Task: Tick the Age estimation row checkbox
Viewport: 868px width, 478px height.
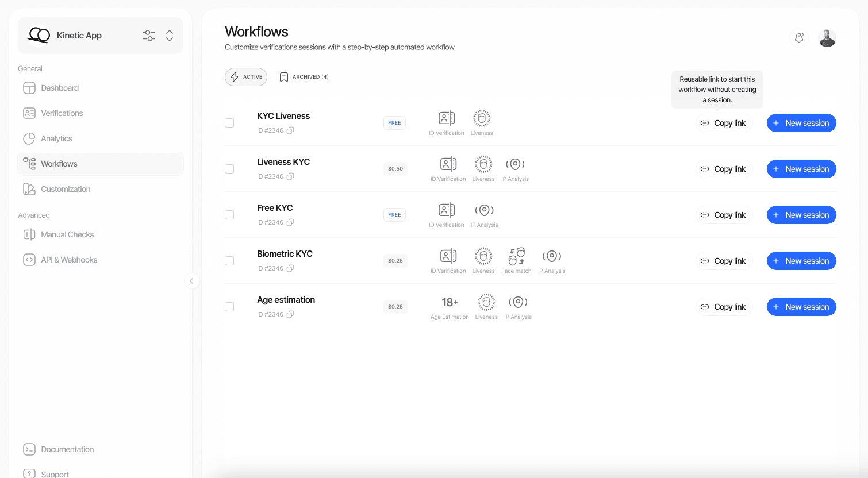Action: [229, 307]
